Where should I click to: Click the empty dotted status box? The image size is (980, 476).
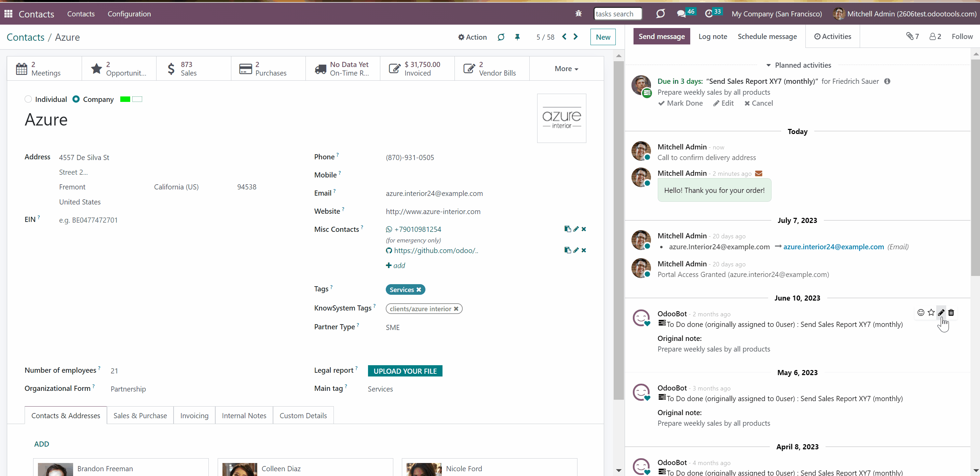[137, 100]
